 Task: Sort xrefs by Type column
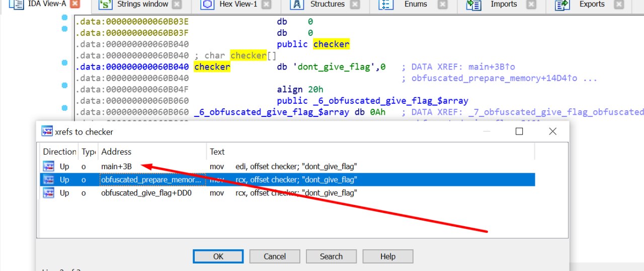click(89, 152)
